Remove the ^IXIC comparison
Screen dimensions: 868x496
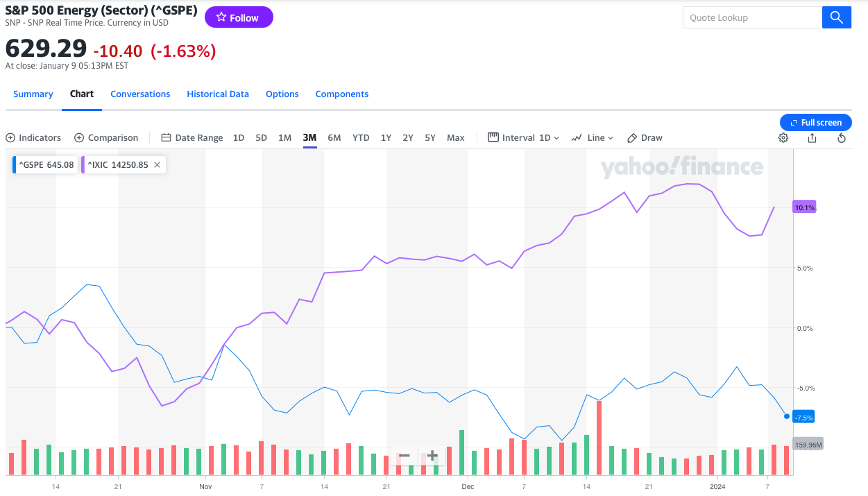point(157,165)
